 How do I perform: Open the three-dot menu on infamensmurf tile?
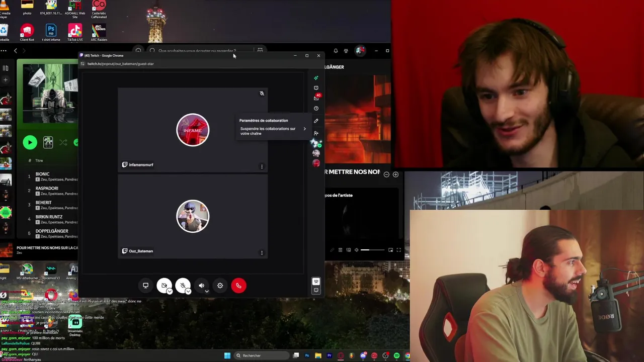pyautogui.click(x=262, y=166)
